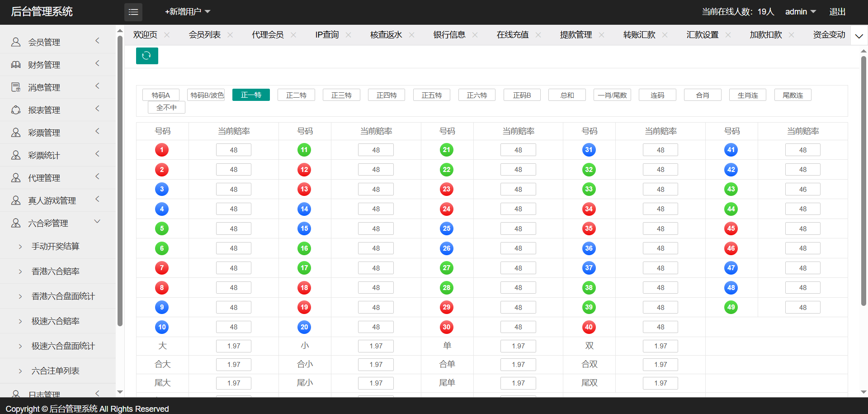Select the 正二特 bet type

(296, 95)
